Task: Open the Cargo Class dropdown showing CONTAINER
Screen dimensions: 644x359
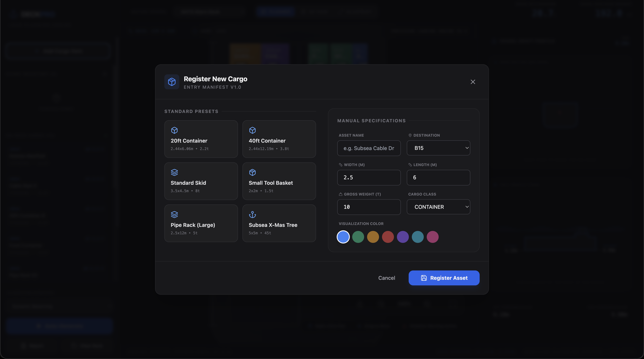Action: click(x=438, y=207)
